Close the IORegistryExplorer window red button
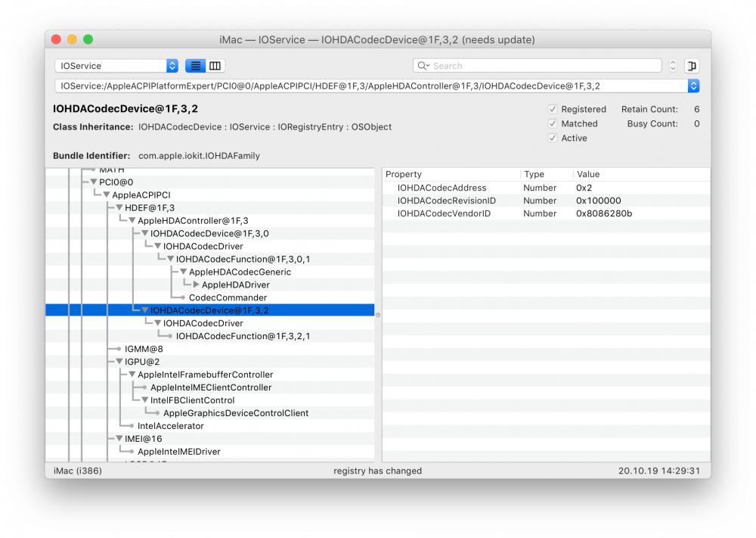756x538 pixels. [x=56, y=39]
